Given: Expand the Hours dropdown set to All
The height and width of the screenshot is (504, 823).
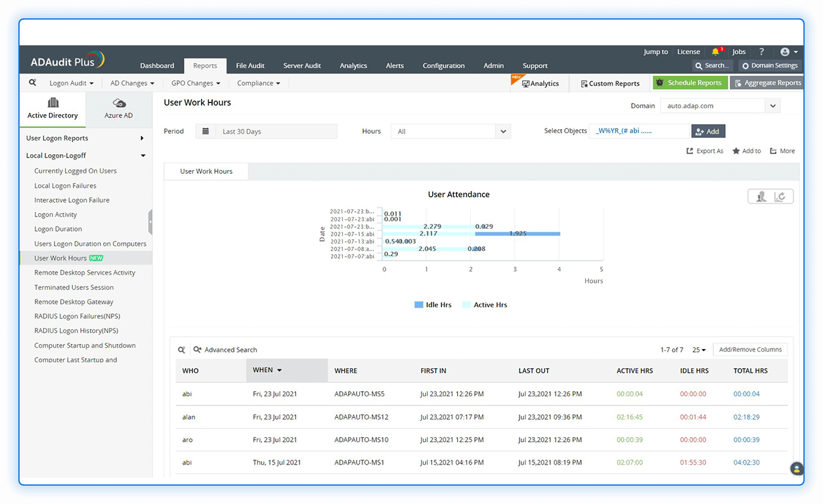Looking at the screenshot, I should (503, 131).
